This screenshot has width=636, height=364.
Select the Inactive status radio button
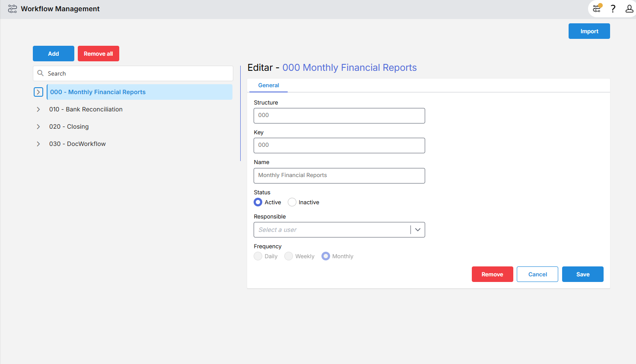point(292,202)
